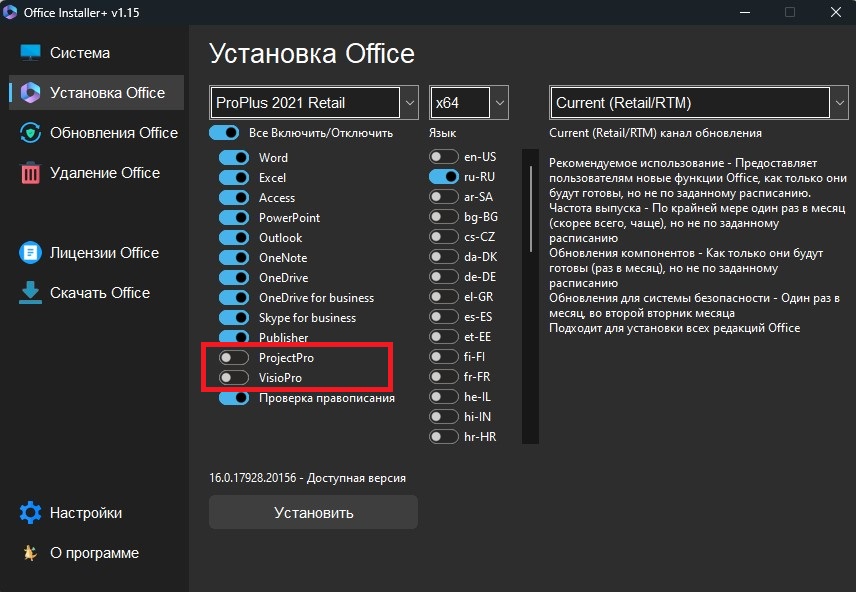The width and height of the screenshot is (856, 592).
Task: Toggle the Все Включить/Отключить switch
Action: 224,133
